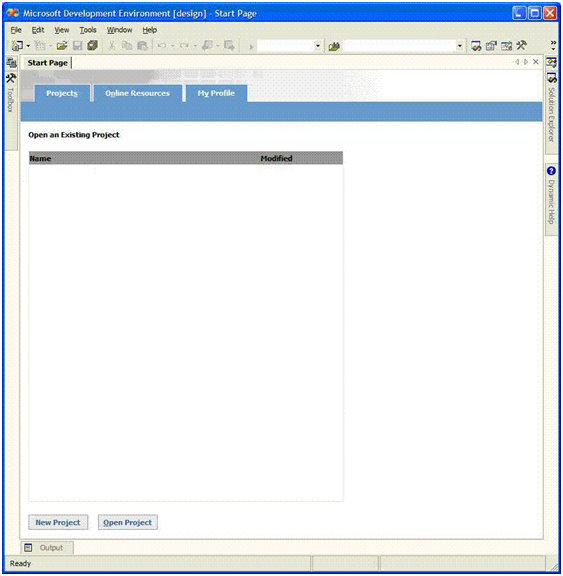Click the Find in Files icon
Image resolution: width=563 pixels, height=576 pixels.
click(334, 46)
